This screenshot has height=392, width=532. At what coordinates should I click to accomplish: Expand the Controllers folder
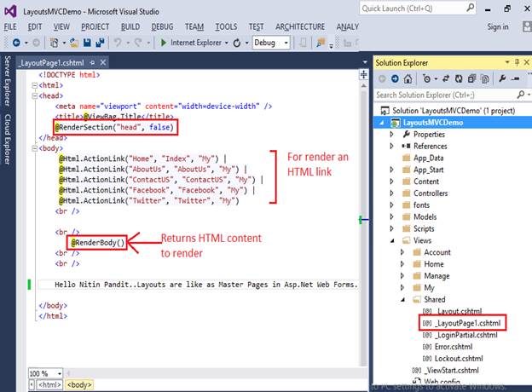[x=391, y=193]
